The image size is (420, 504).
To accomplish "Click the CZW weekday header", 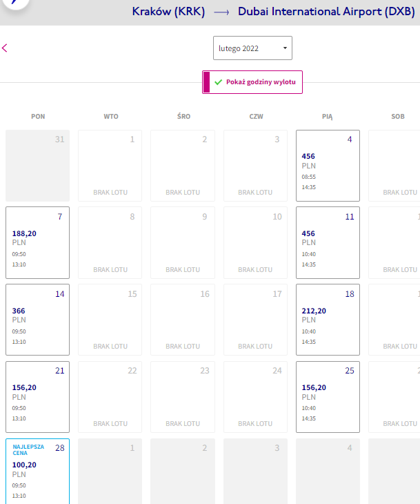I will tap(257, 117).
